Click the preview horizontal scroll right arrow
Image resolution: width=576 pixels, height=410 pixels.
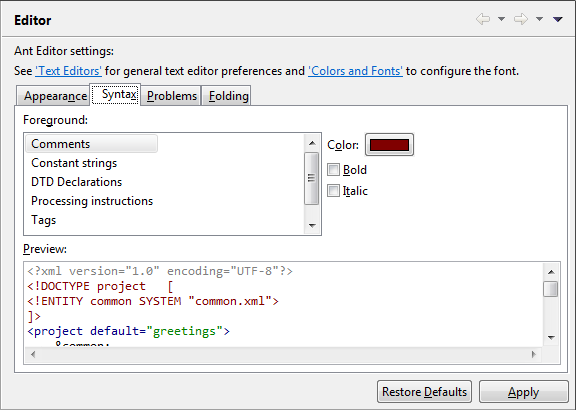coord(534,355)
